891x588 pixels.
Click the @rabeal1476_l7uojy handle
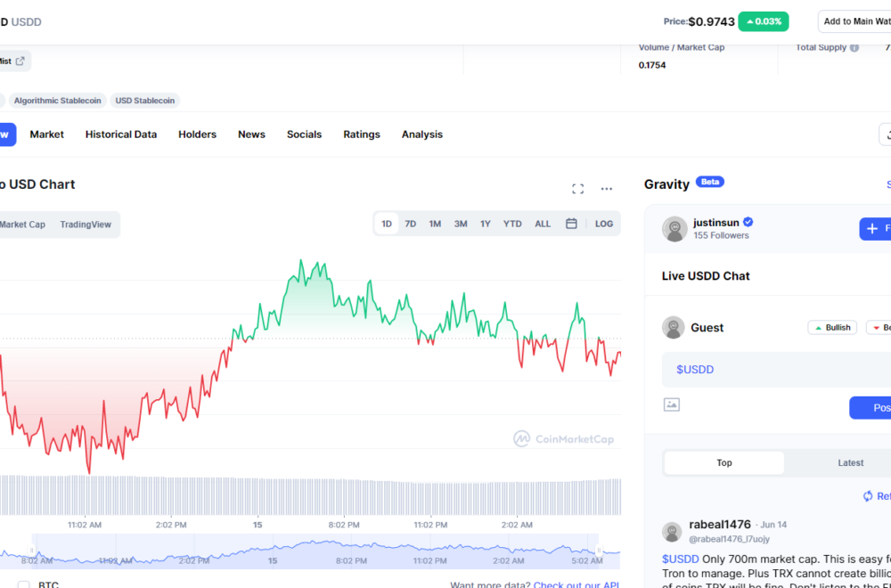729,539
